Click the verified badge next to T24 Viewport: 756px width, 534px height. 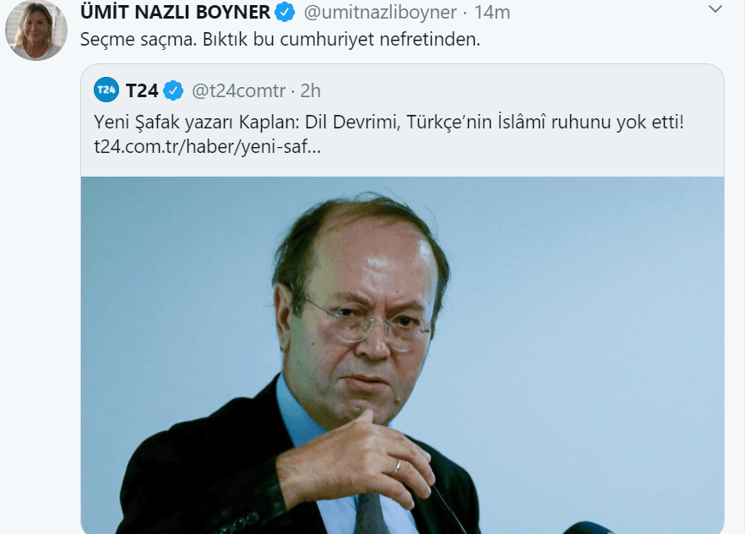(173, 90)
